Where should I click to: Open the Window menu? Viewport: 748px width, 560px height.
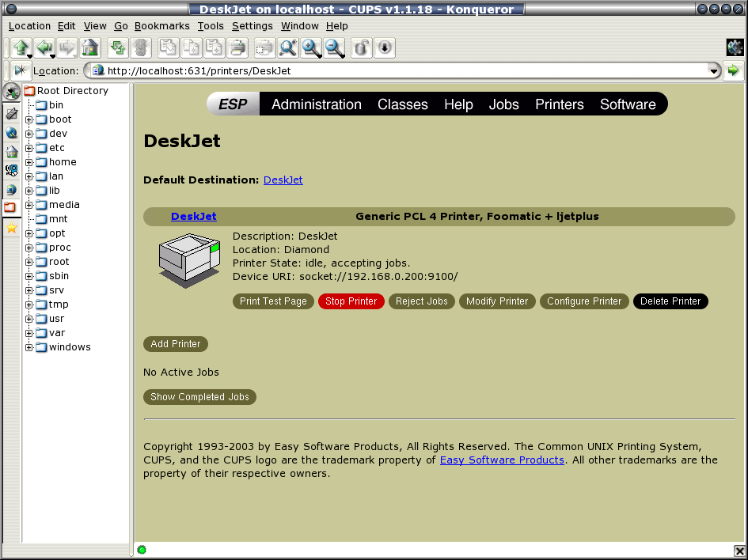pos(299,26)
